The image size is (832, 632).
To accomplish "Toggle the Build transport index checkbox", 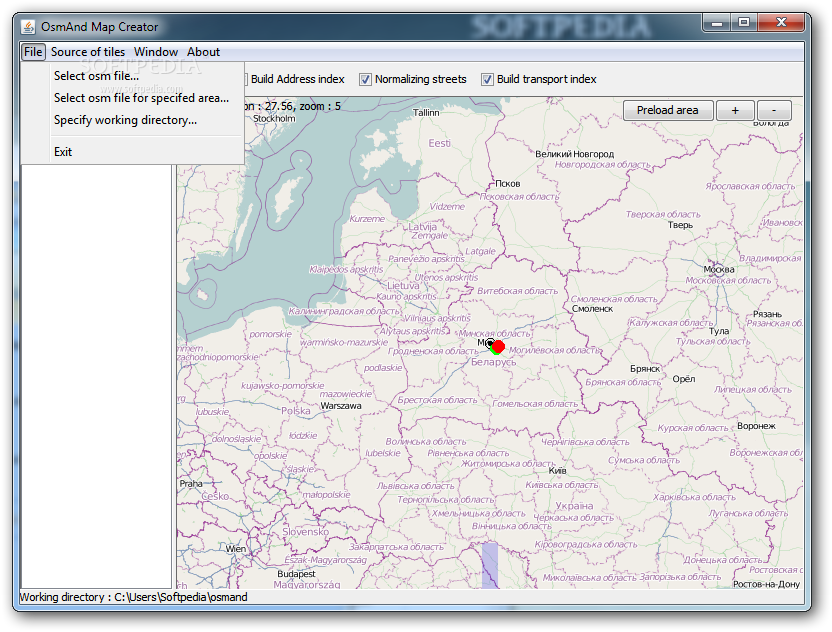I will tap(487, 80).
